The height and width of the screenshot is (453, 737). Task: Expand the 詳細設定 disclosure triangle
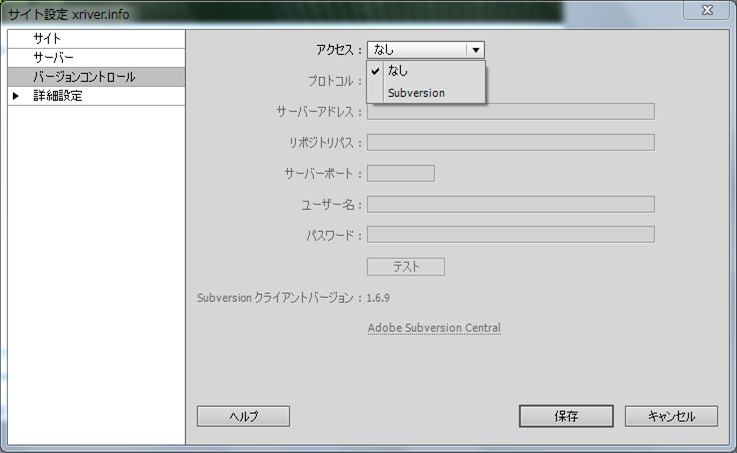point(16,96)
